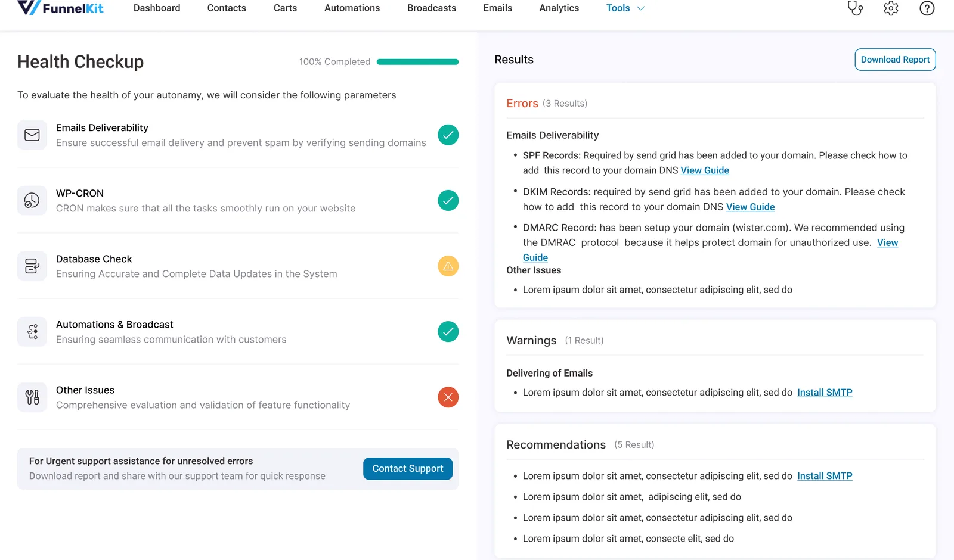Click the Other Issues tools icon
The height and width of the screenshot is (560, 954).
pyautogui.click(x=32, y=397)
